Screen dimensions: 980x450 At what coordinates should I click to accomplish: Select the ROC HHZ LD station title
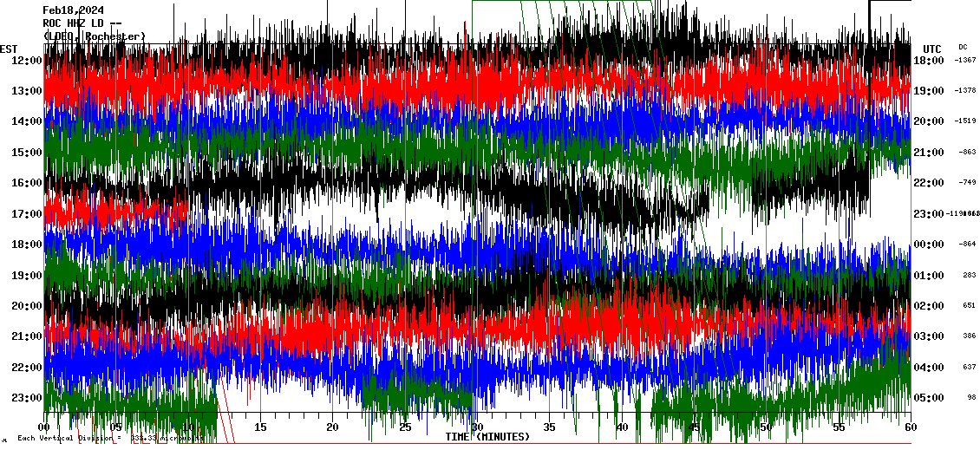[82, 23]
